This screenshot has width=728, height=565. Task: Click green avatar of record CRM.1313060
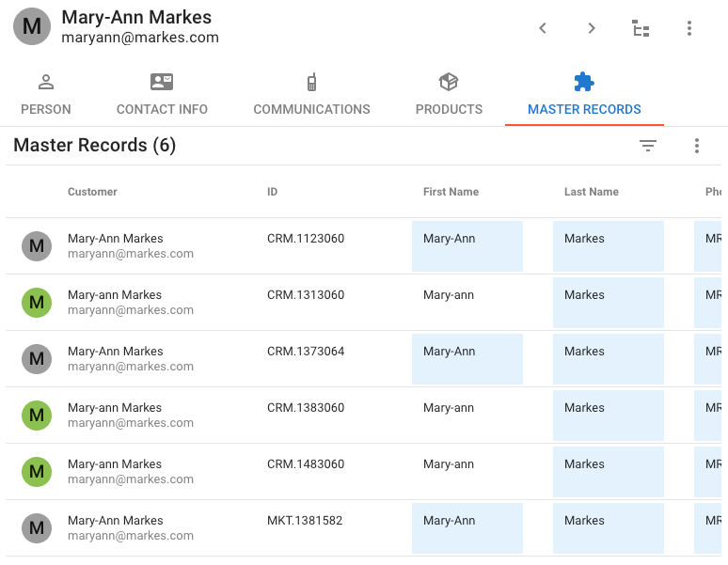pyautogui.click(x=37, y=303)
